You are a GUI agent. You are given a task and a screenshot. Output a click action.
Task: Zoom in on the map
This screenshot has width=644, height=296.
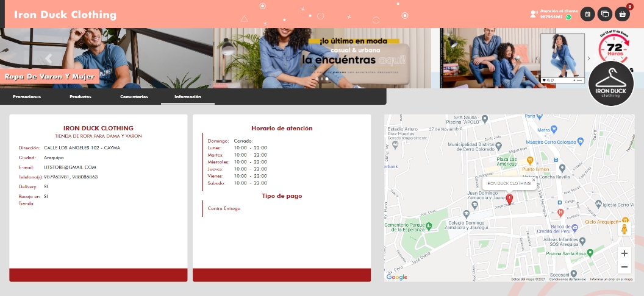624,253
